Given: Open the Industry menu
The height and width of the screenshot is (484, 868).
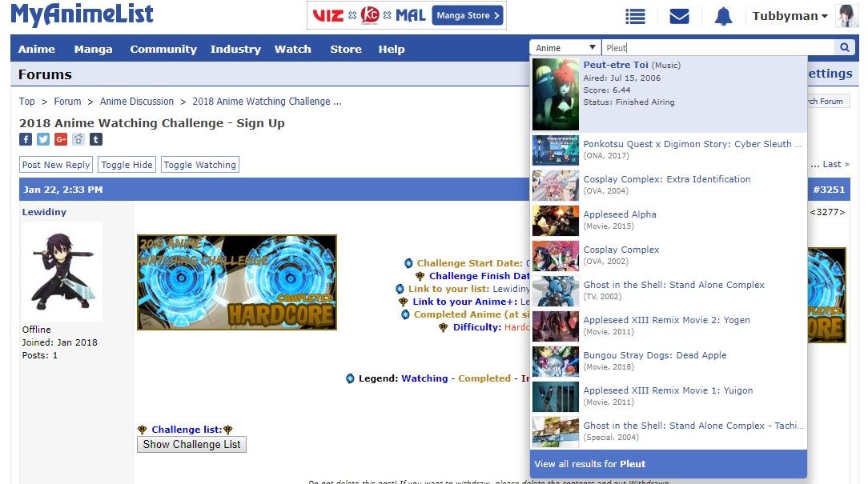Looking at the screenshot, I should pyautogui.click(x=235, y=49).
